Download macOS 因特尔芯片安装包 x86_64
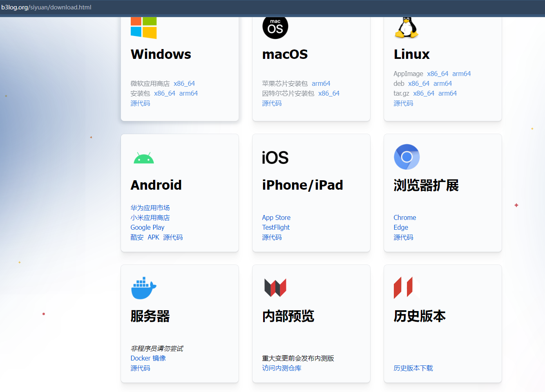The image size is (545, 392). [x=329, y=93]
